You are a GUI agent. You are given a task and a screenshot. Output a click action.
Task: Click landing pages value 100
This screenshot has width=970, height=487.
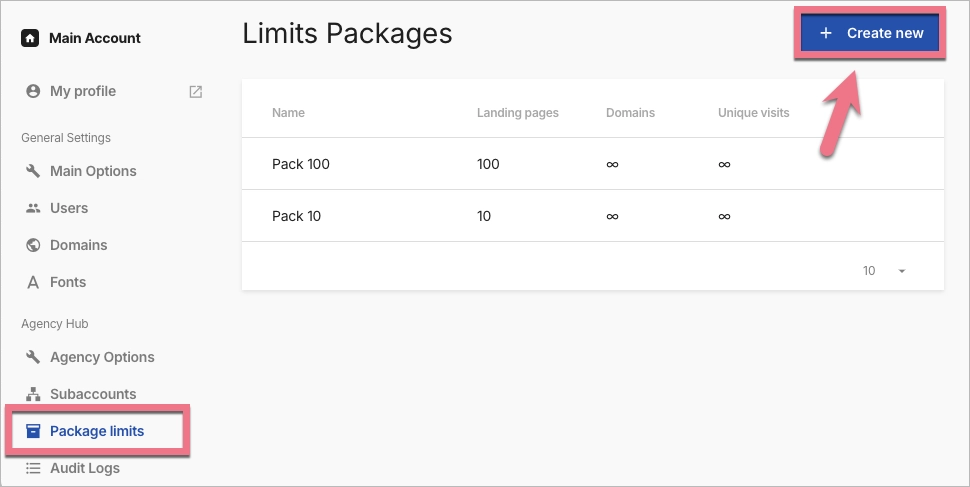click(x=488, y=164)
